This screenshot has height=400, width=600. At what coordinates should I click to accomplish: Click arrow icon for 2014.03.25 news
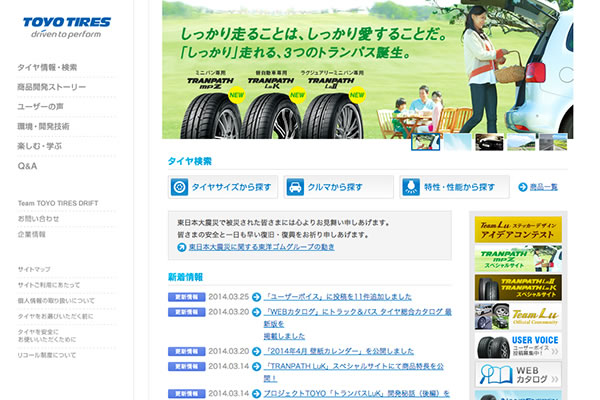coord(256,297)
